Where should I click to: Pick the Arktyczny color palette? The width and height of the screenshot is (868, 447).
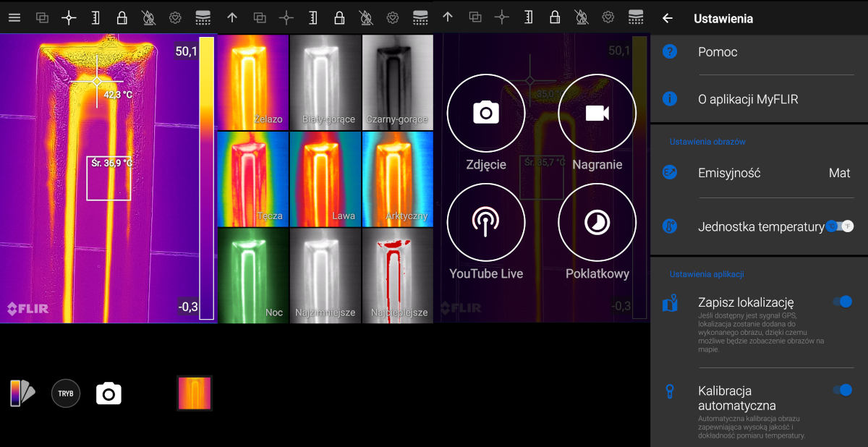coord(397,179)
